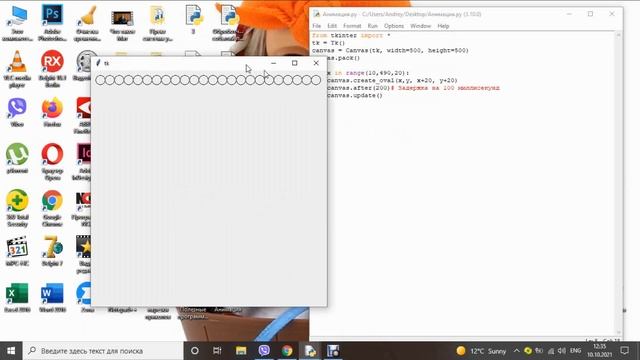Open the File menu in IDLE editor
Image resolution: width=640 pixels, height=360 pixels.
pyautogui.click(x=317, y=26)
